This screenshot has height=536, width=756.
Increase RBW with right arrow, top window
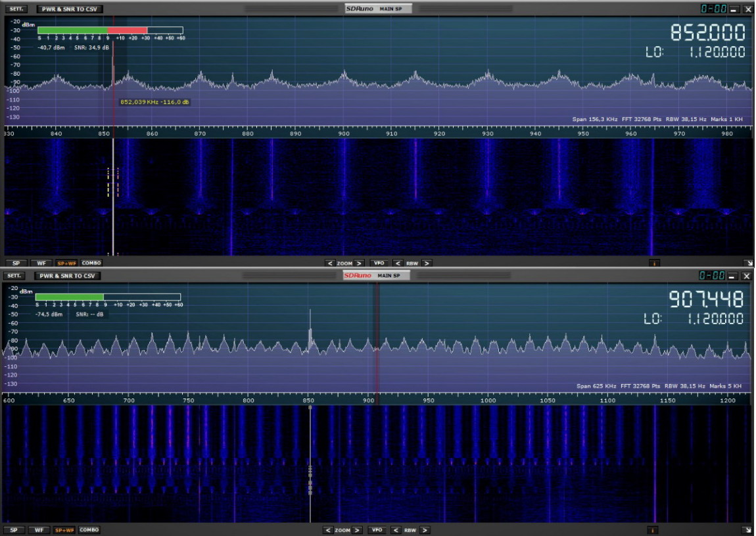click(427, 263)
